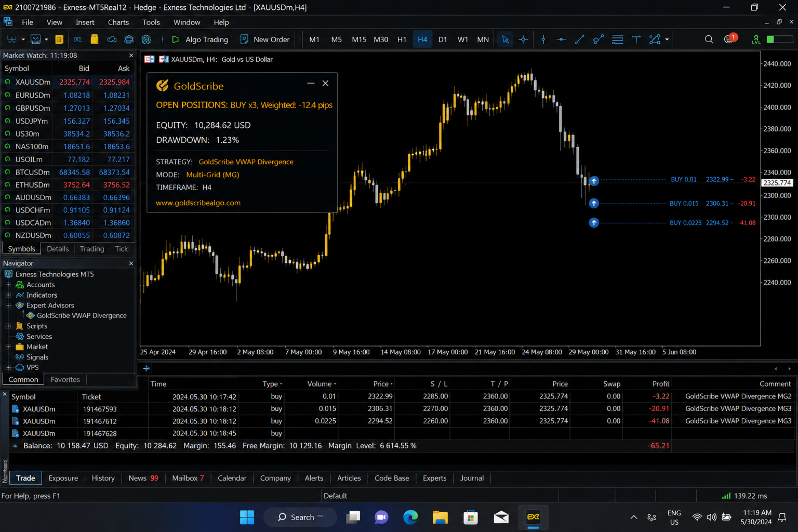This screenshot has width=798, height=532.
Task: Open the Mail app in the taskbar
Action: pyautogui.click(x=501, y=517)
